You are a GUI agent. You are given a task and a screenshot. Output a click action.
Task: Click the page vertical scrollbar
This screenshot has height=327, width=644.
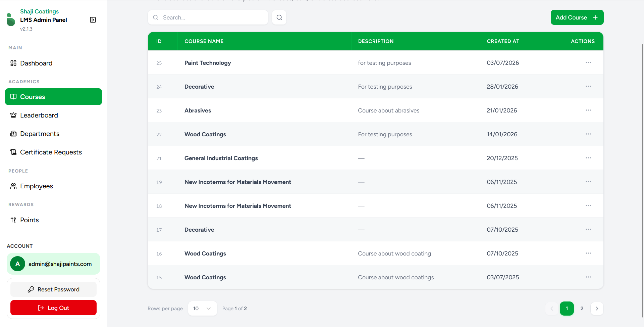(642, 181)
